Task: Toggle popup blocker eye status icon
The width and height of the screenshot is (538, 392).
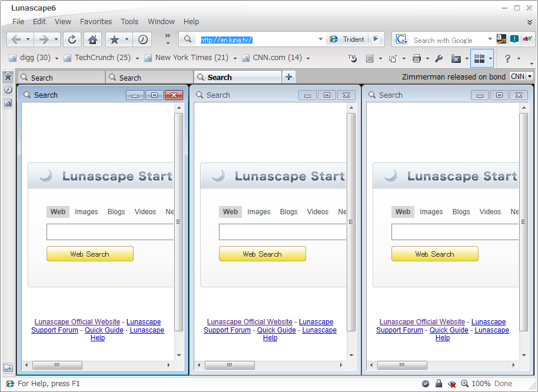Action: point(452,384)
